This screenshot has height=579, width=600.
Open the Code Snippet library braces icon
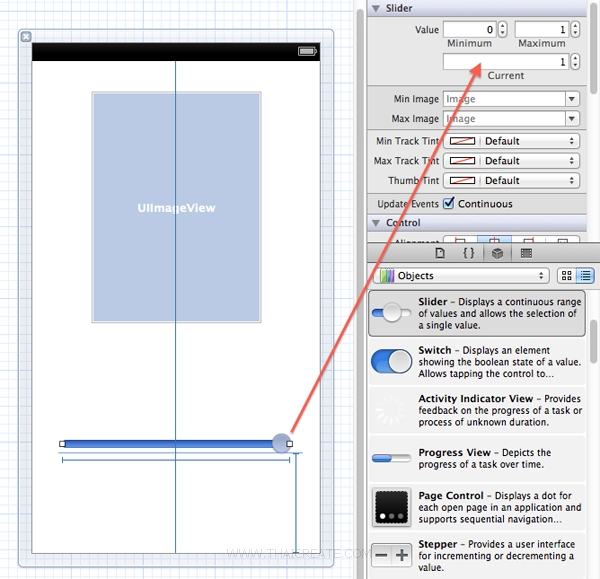pos(468,253)
